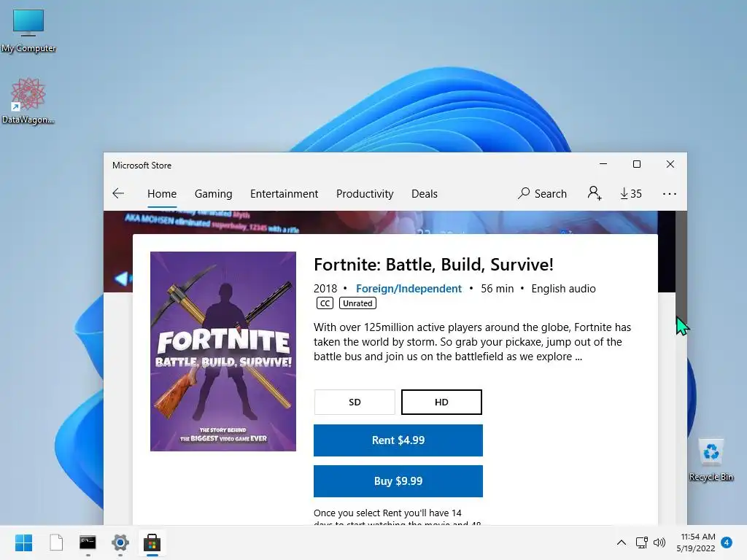
Task: Open the Windows Start button
Action: (x=23, y=542)
